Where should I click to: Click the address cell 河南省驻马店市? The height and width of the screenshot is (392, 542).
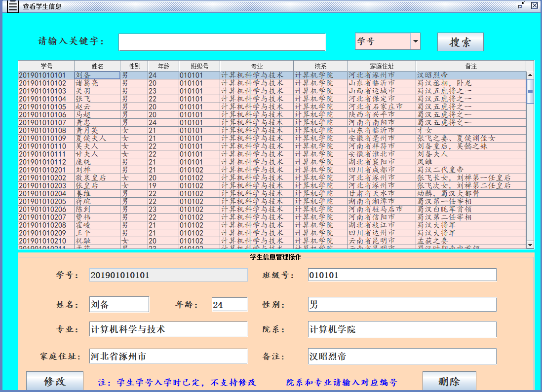[382, 209]
